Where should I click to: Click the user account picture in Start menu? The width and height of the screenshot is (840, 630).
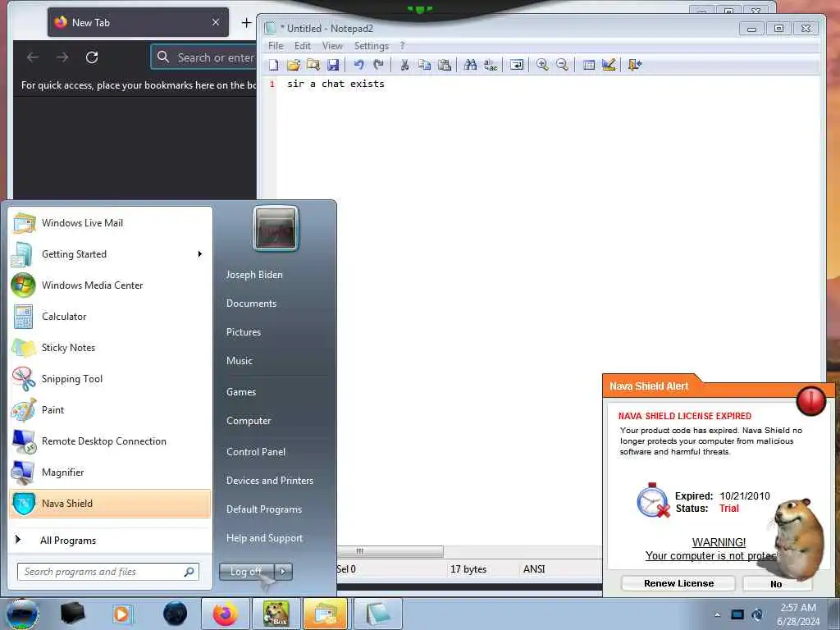276,228
